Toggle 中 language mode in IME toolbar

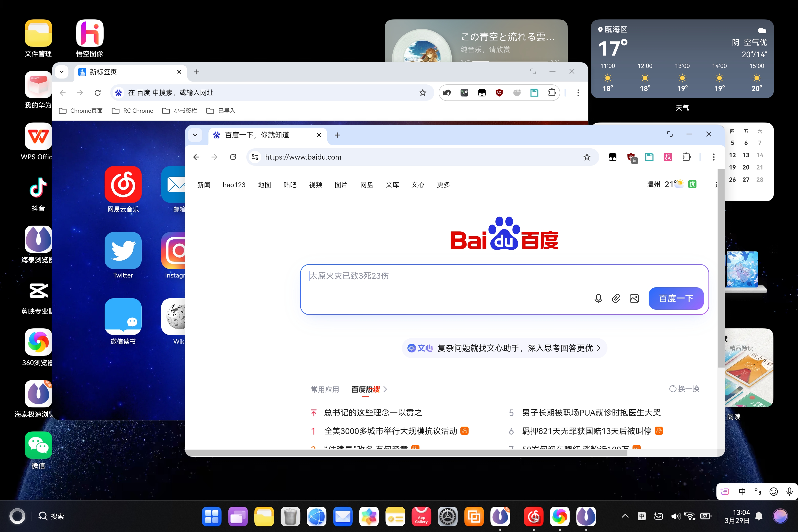742,491
